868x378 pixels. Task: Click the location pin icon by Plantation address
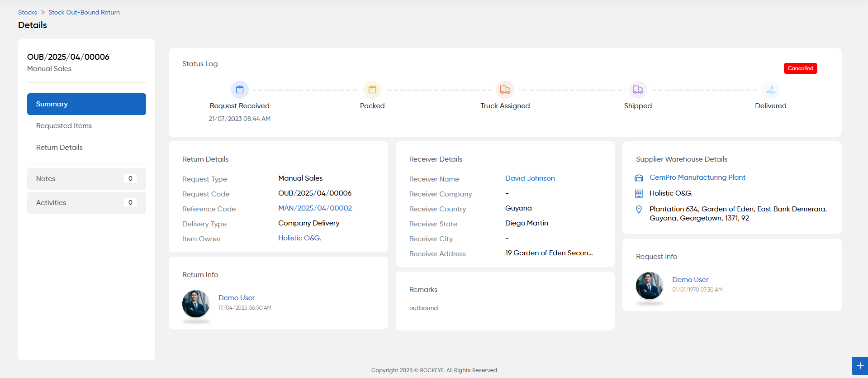[639, 210]
